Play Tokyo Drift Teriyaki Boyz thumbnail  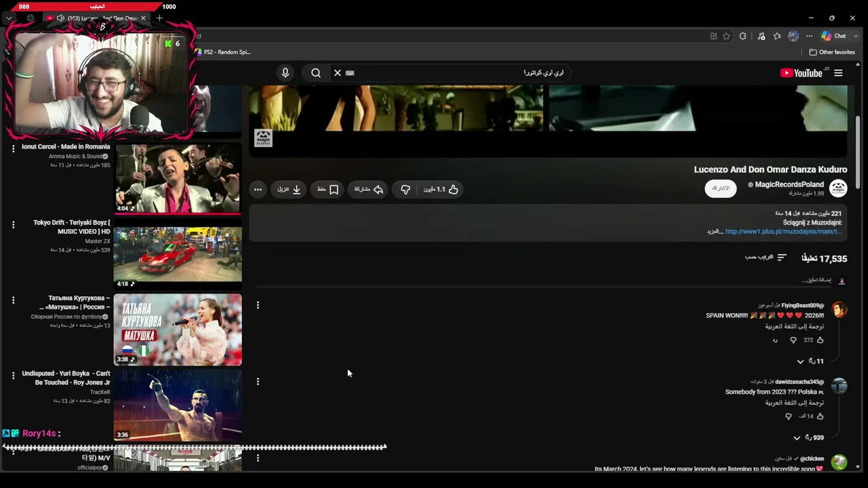pyautogui.click(x=178, y=254)
